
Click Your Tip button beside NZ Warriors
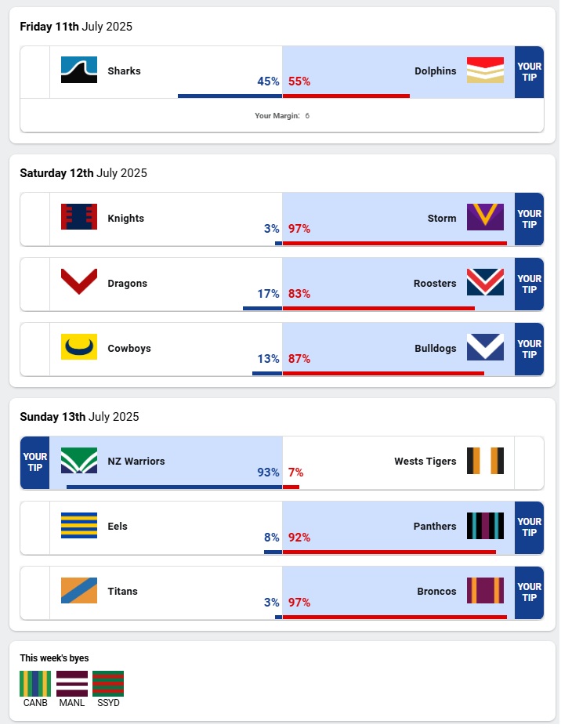click(35, 462)
